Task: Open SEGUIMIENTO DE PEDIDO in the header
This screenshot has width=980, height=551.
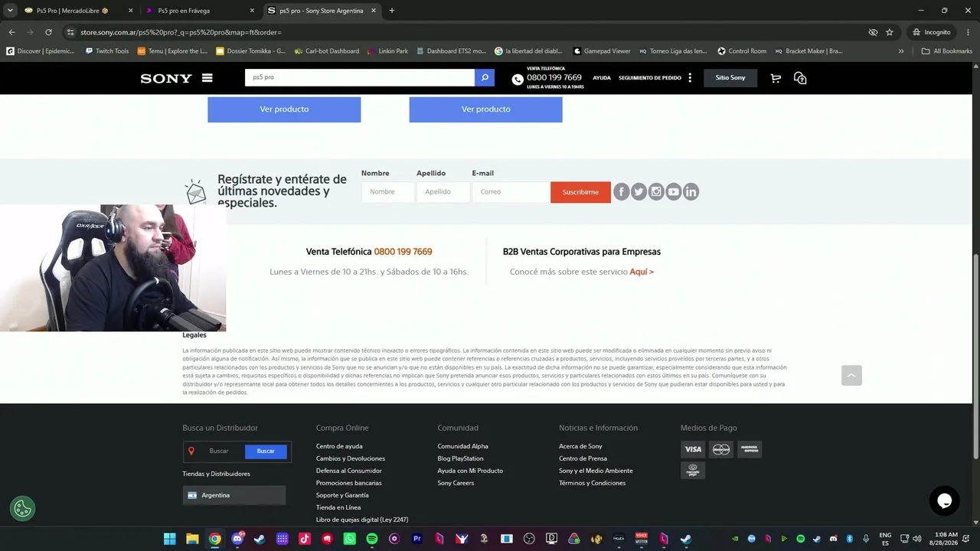Action: [650, 78]
